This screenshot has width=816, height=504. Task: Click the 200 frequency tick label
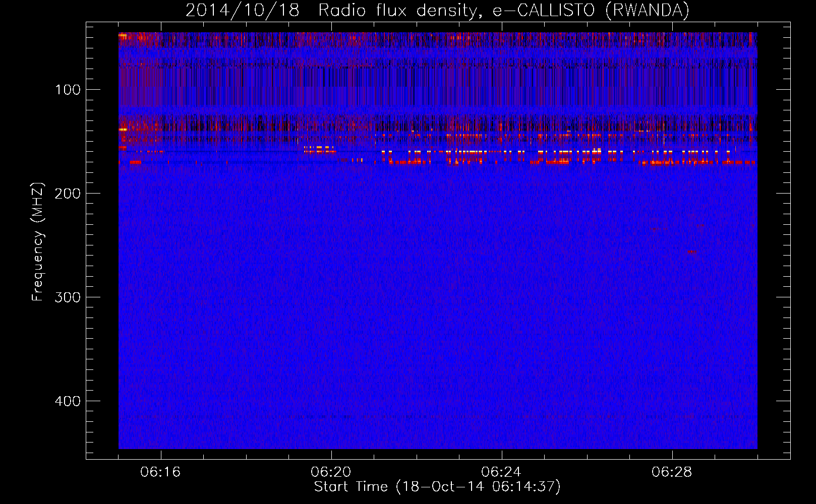[68, 194]
